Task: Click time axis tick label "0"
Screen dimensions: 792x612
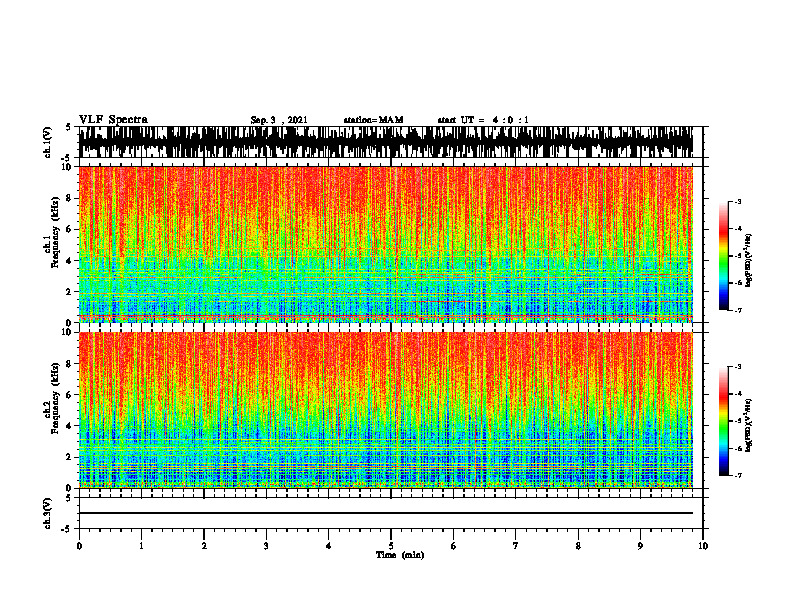Action: tap(79, 546)
